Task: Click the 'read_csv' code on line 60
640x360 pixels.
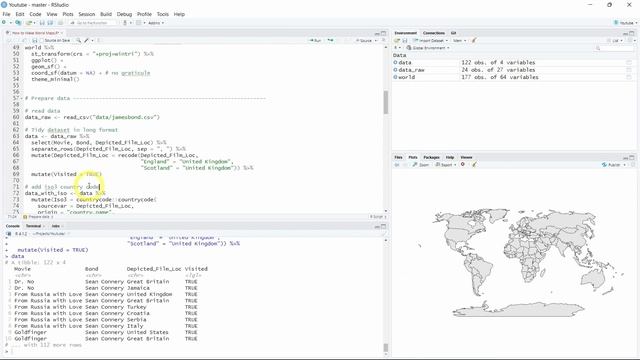Action: click(x=77, y=117)
